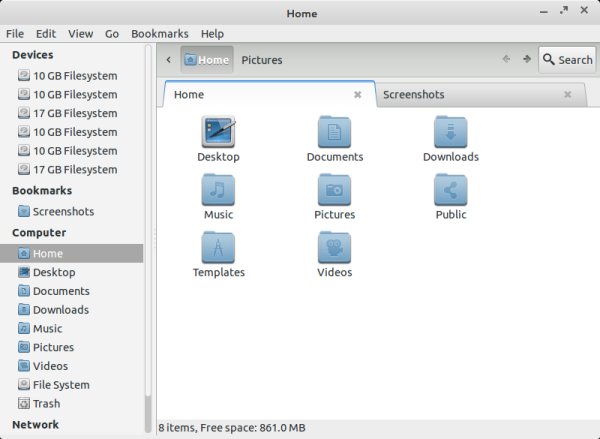Image resolution: width=600 pixels, height=439 pixels.
Task: Open the File menu
Action: coord(15,33)
